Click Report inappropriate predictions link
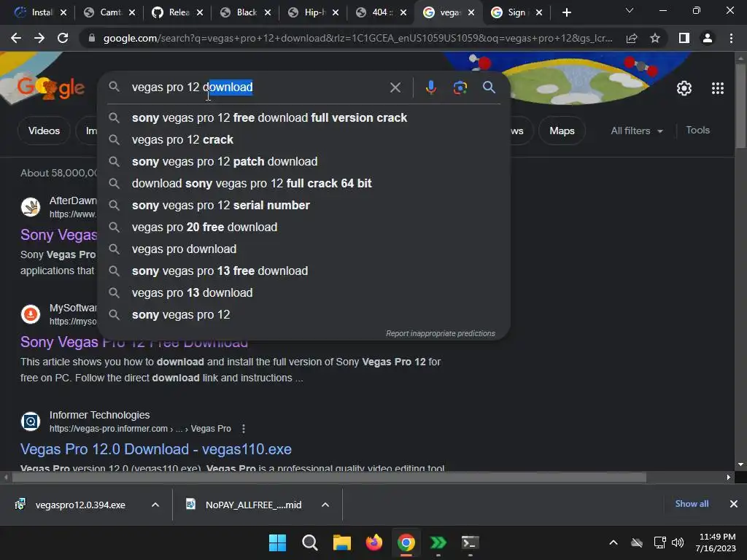 click(440, 333)
